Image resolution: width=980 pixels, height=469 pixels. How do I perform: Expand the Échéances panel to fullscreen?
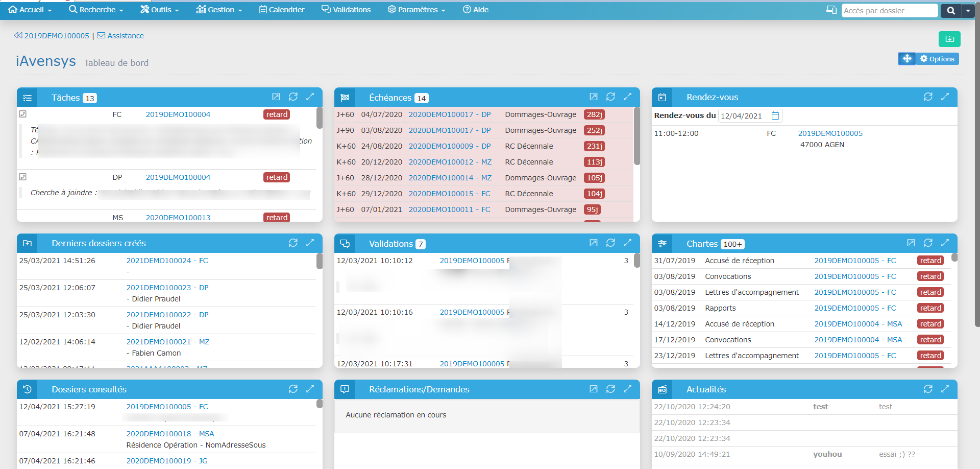[627, 97]
